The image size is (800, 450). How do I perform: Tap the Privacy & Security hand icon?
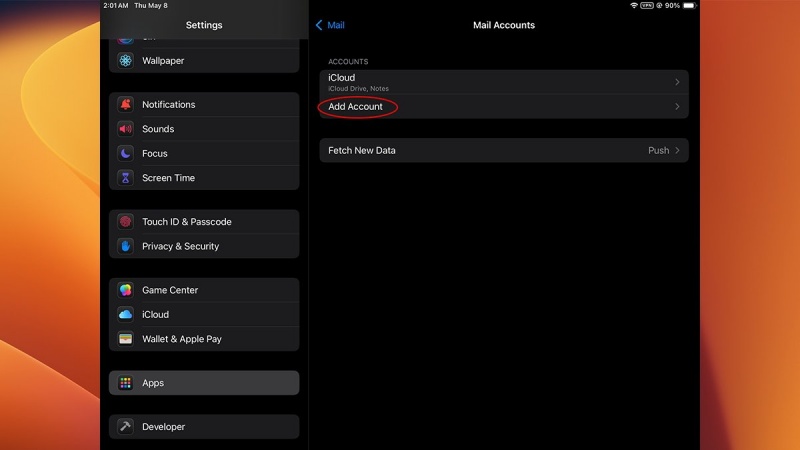click(126, 246)
